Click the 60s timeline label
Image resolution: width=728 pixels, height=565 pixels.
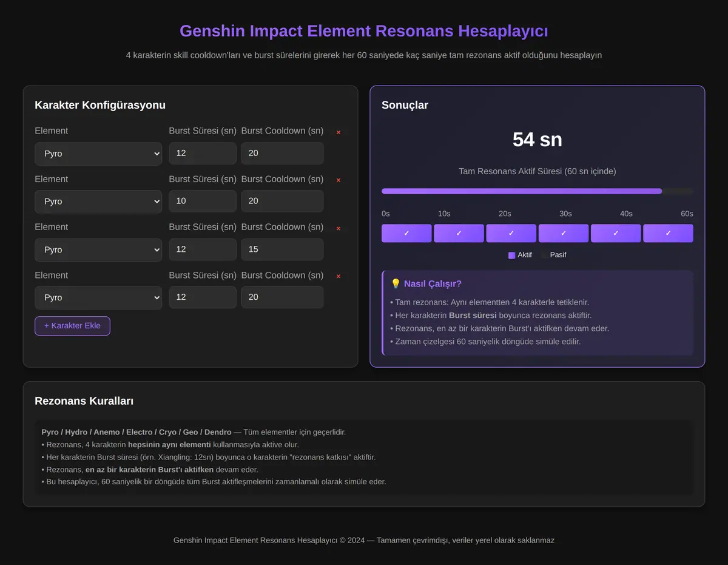687,214
